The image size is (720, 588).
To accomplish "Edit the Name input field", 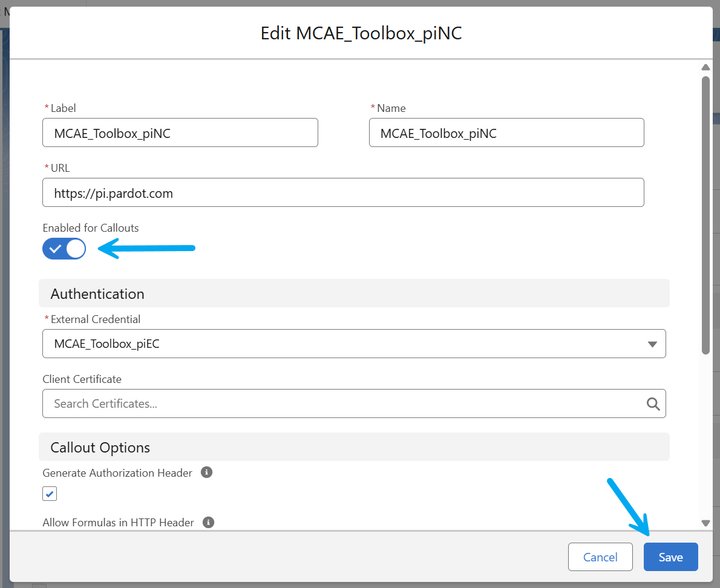I will click(506, 132).
